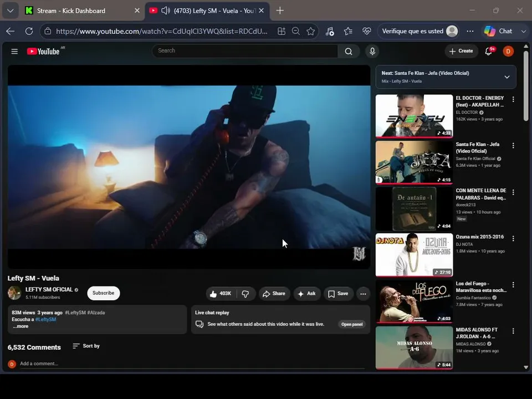The image size is (532, 399).
Task: Open the Los del Fuego thumbnail
Action: [414, 301]
